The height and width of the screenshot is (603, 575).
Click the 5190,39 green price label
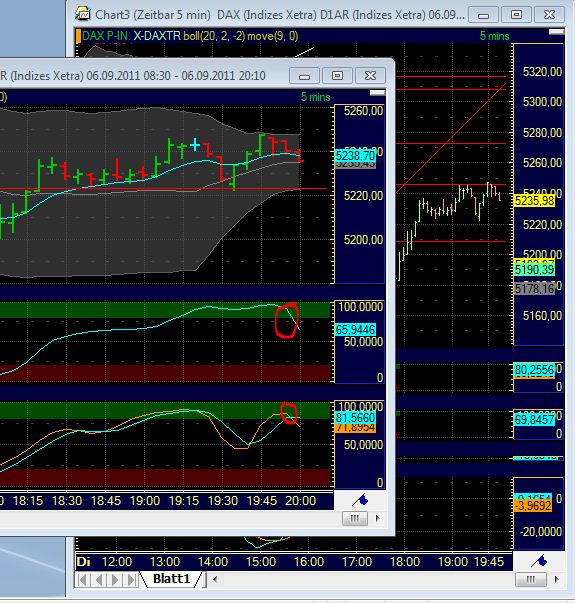pos(535,269)
